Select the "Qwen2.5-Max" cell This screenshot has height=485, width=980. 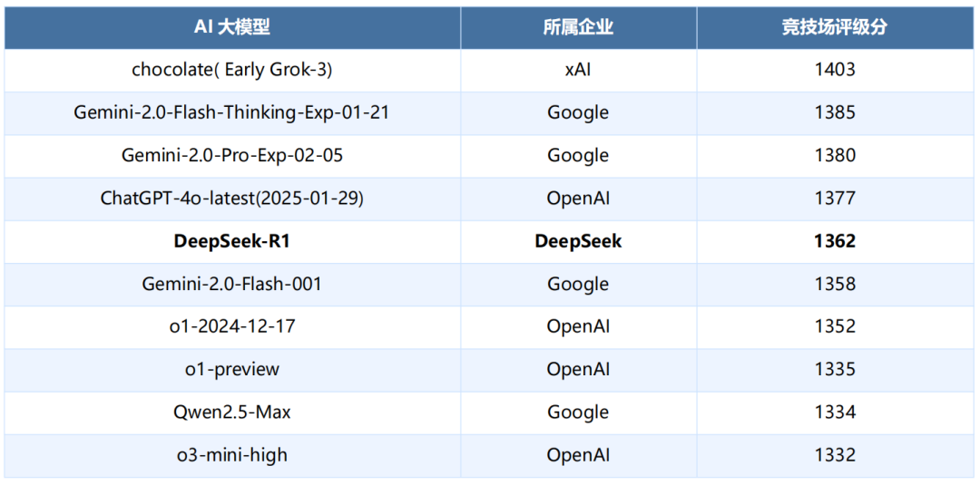(x=232, y=412)
